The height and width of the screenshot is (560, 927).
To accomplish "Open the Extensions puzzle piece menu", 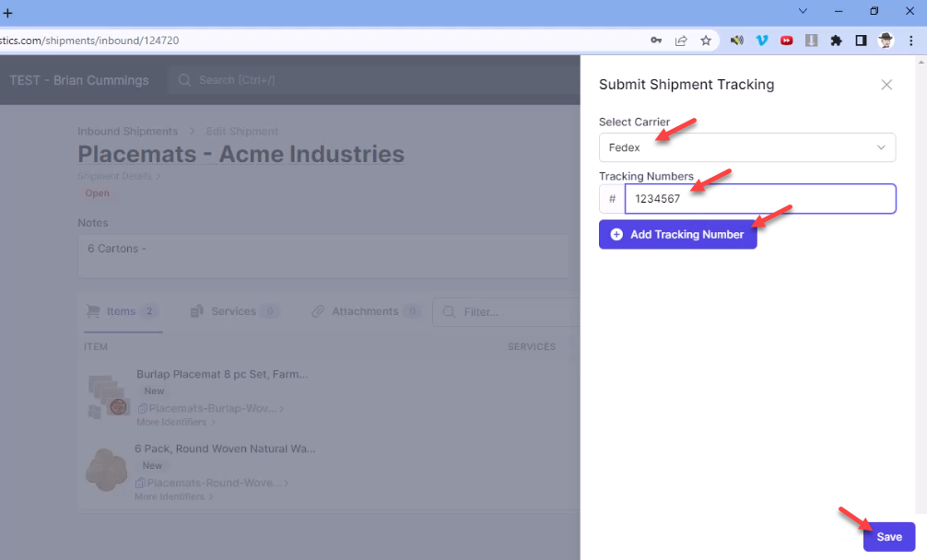I will (x=836, y=41).
